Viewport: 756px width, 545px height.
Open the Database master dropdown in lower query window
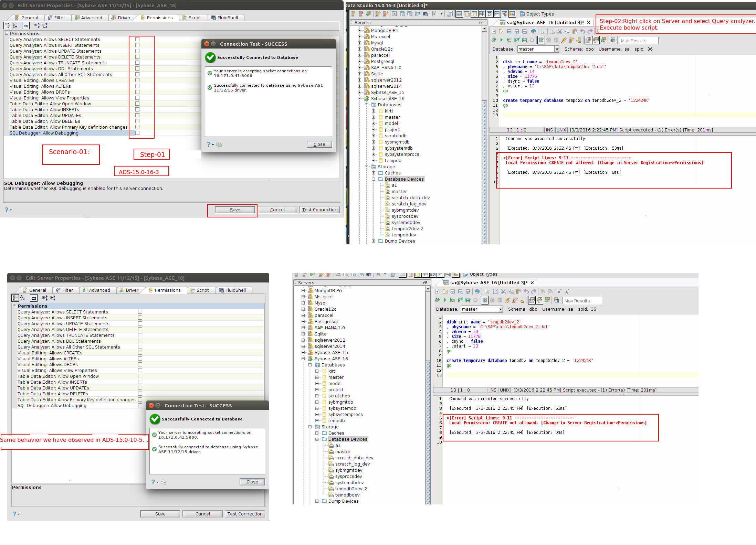[500, 309]
